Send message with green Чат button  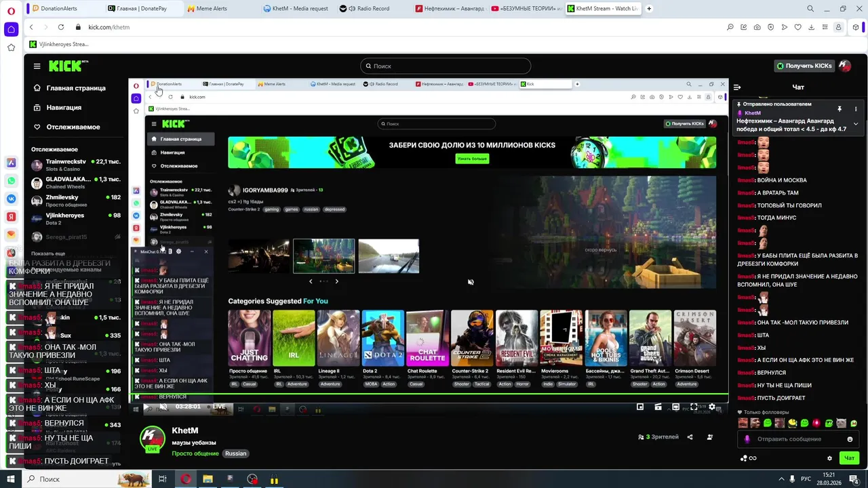tap(849, 458)
